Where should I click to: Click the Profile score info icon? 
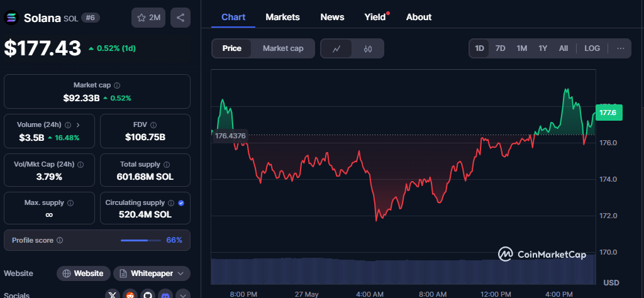[x=60, y=240]
